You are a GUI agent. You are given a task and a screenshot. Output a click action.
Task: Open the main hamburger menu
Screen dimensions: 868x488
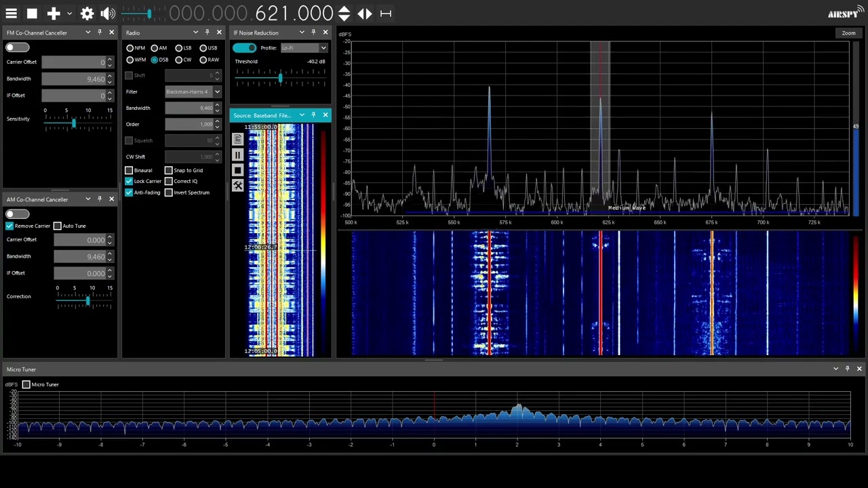tap(11, 14)
